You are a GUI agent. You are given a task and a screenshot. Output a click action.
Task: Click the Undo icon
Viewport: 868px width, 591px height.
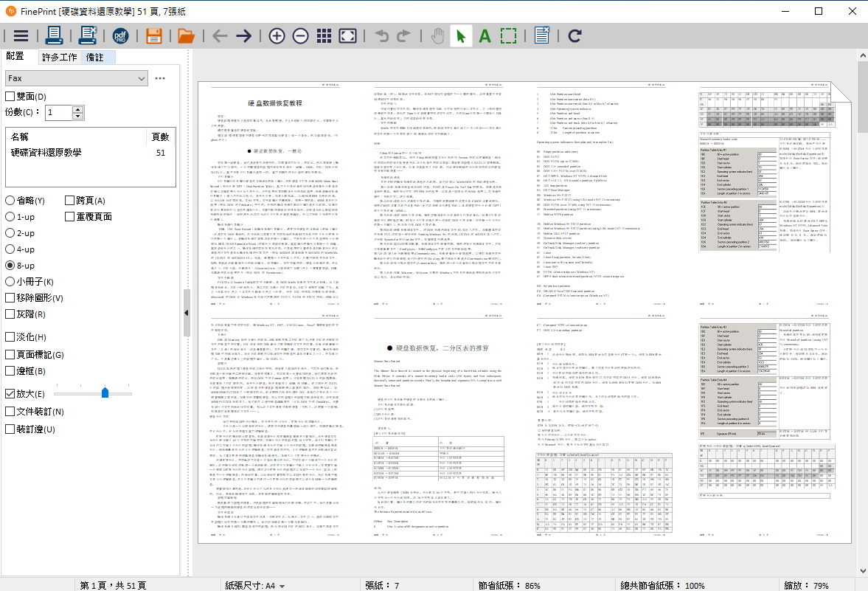(x=381, y=36)
